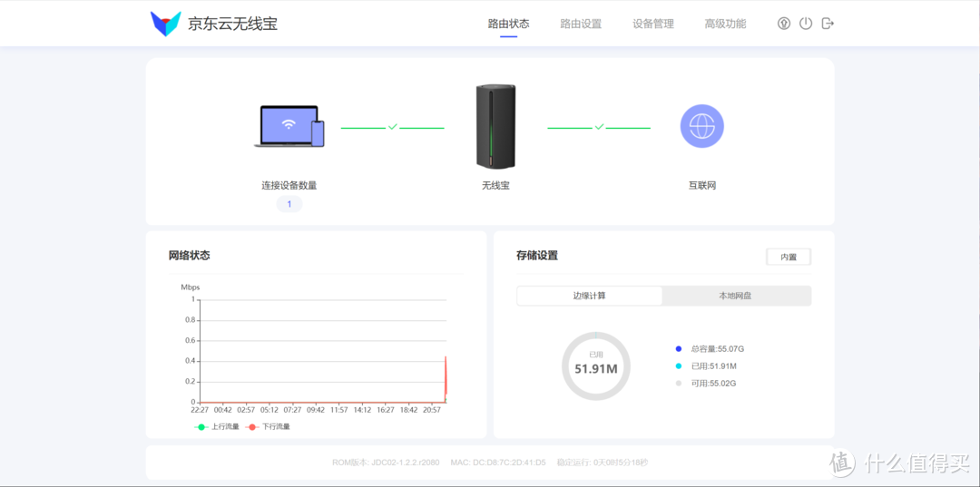Viewport: 980px width, 487px height.
Task: Open the 设备管理 tab
Action: click(x=653, y=24)
